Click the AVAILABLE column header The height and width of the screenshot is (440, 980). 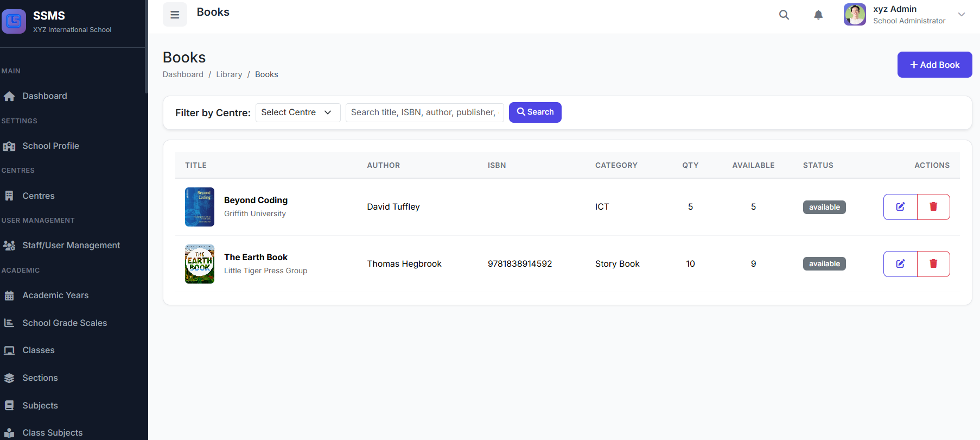click(753, 165)
